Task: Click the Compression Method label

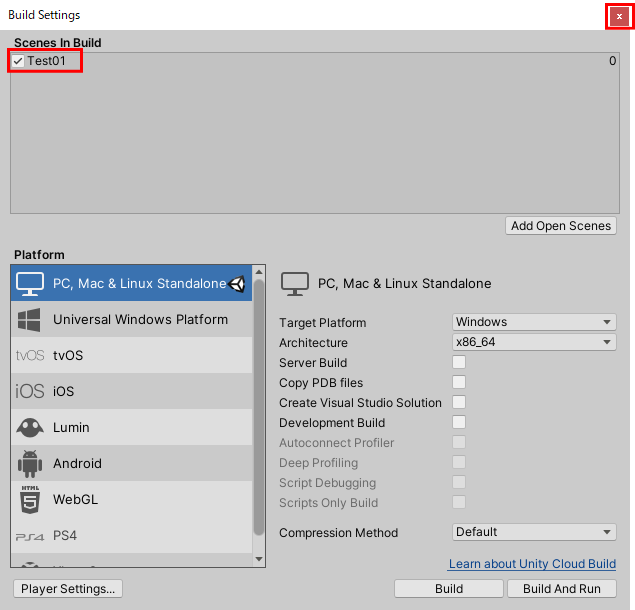Action: (339, 533)
